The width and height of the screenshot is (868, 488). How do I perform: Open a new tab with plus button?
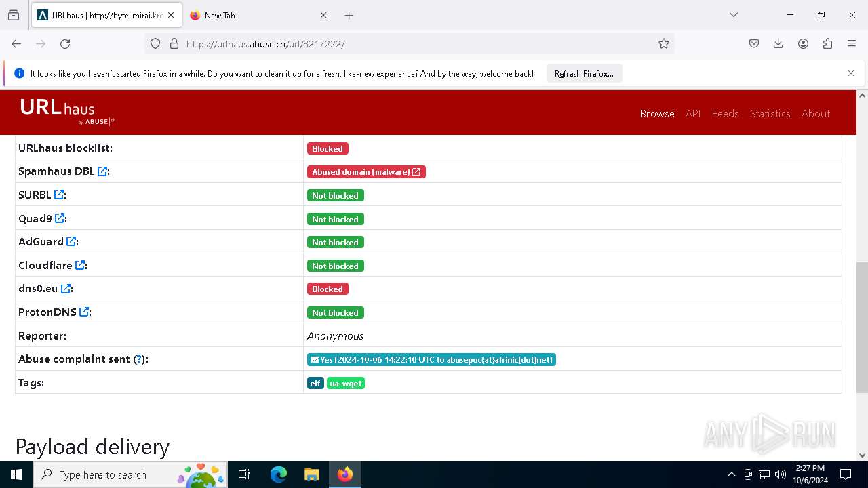(x=349, y=15)
